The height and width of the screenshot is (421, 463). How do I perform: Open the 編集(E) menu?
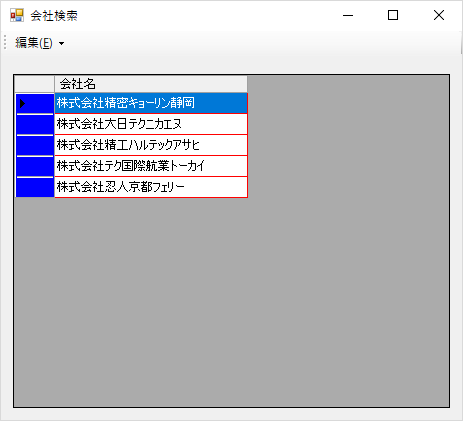click(x=34, y=43)
